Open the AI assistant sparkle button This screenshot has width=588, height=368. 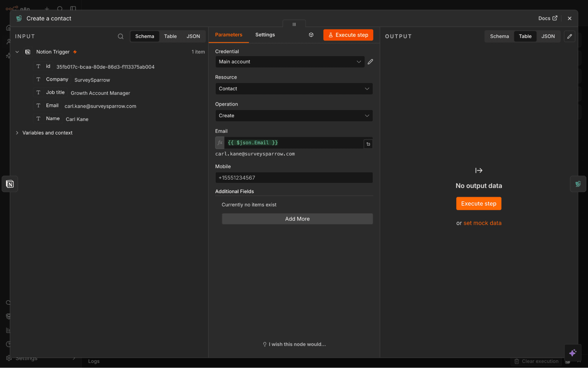[x=573, y=352]
